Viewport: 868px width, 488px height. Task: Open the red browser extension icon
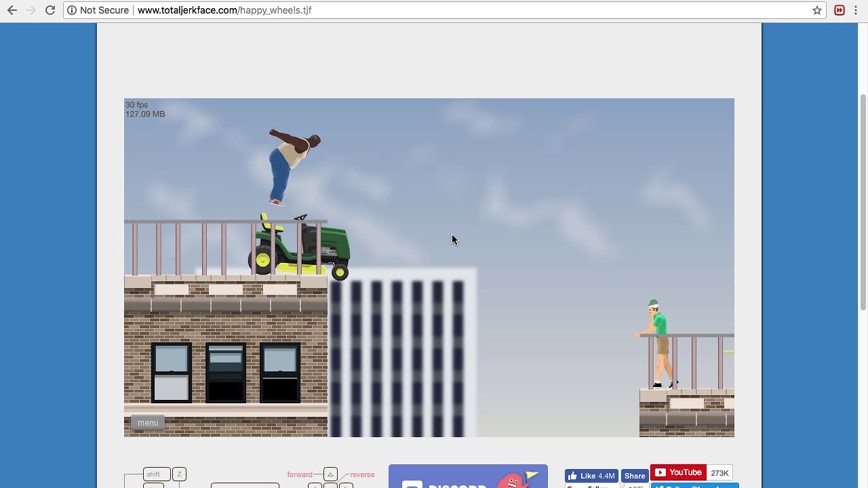pos(840,10)
